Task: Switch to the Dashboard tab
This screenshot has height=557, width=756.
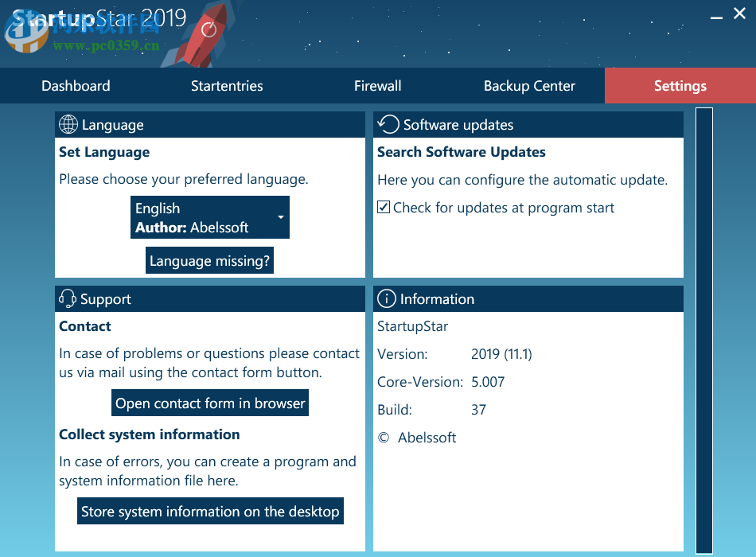Action: [76, 85]
